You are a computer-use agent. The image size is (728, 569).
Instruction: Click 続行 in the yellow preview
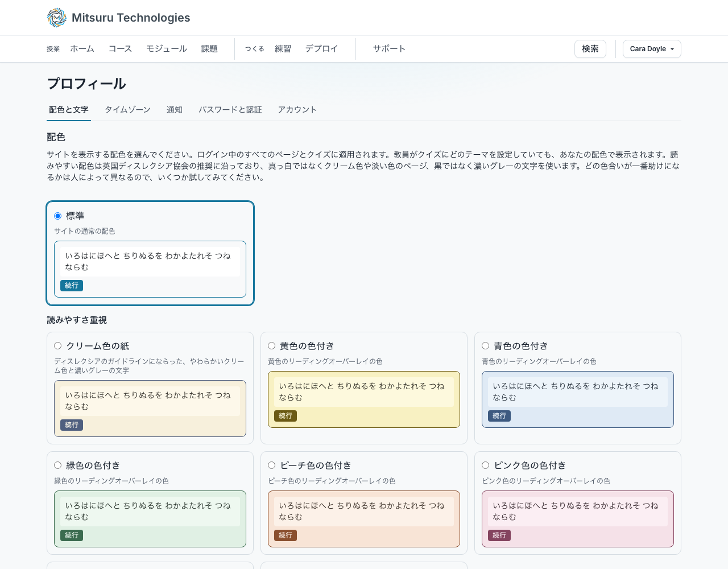click(x=286, y=416)
